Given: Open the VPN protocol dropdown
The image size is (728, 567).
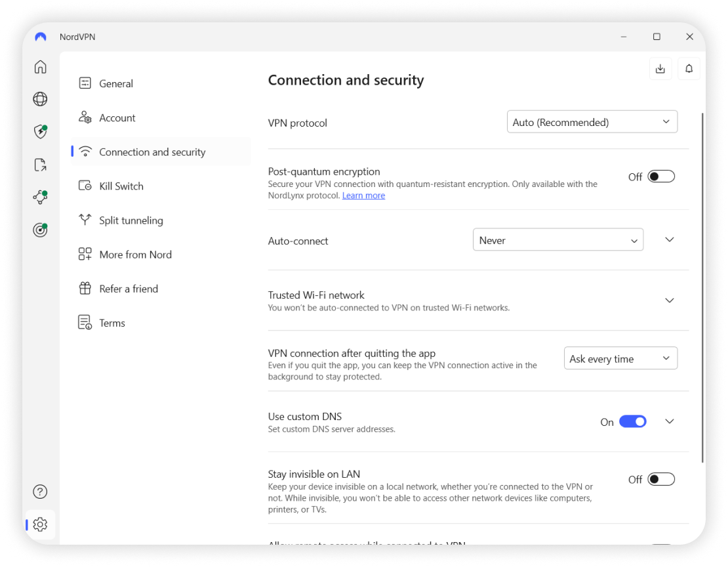Looking at the screenshot, I should (592, 122).
